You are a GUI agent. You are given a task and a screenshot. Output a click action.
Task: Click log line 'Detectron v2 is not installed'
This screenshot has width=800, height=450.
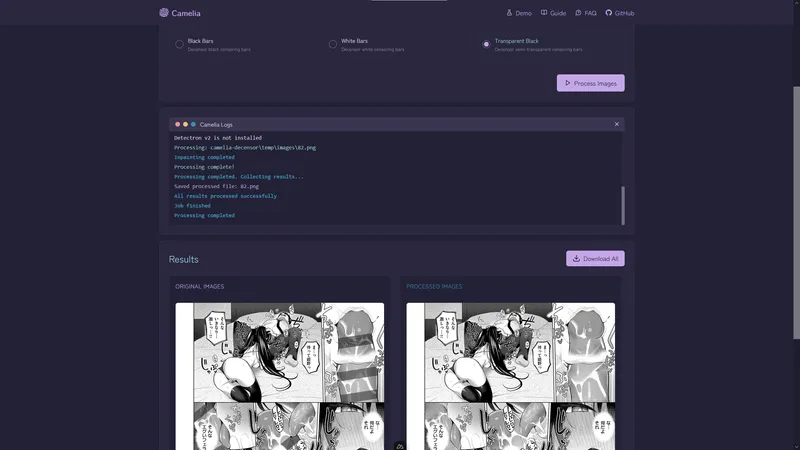pyautogui.click(x=218, y=138)
